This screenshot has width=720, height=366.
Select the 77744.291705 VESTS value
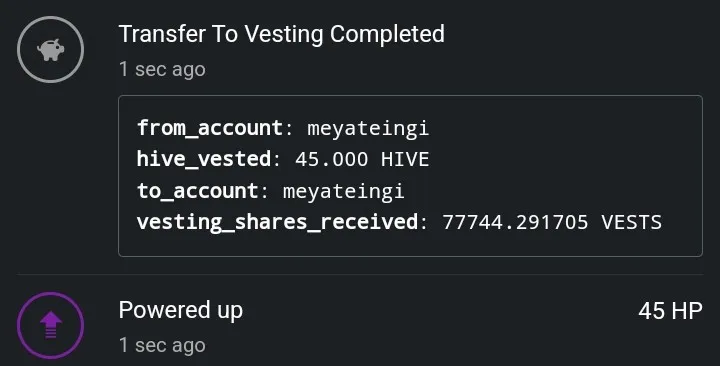[552, 222]
